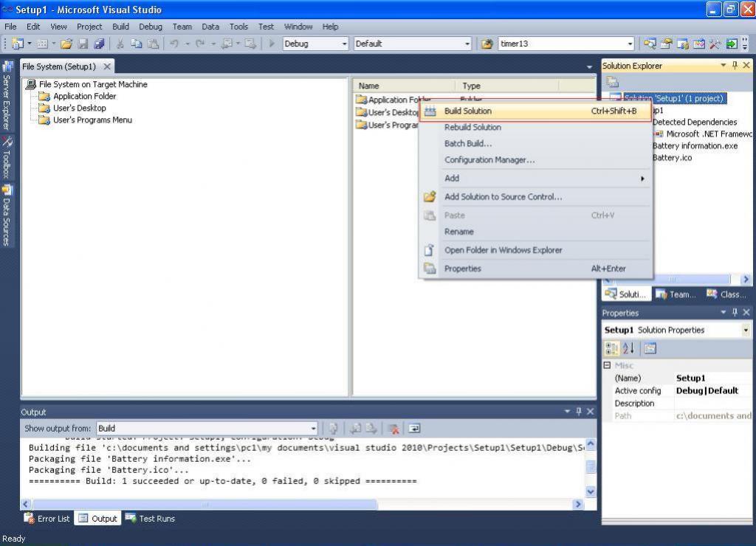Open the Setup1 Solution Properties object dropdown

tap(746, 330)
